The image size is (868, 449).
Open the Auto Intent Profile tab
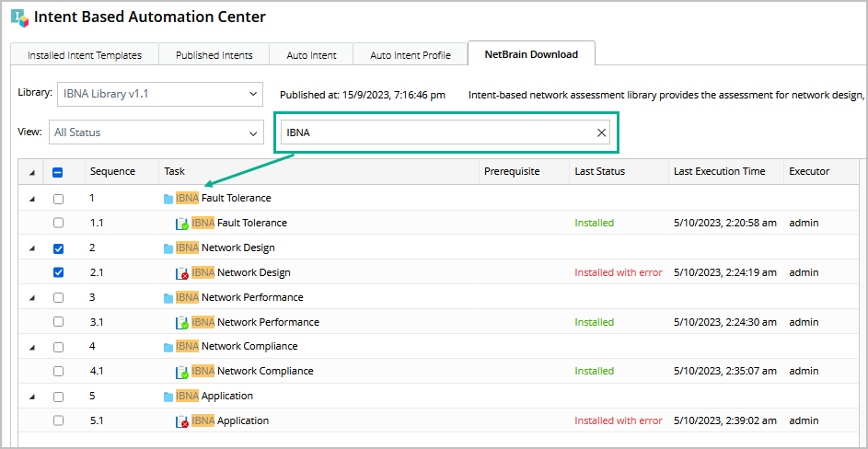[x=411, y=55]
